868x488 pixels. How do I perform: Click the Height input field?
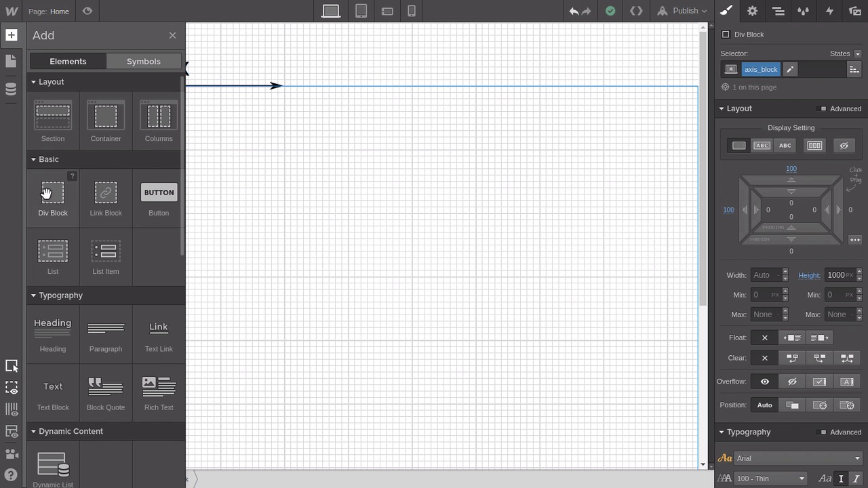[x=840, y=275]
